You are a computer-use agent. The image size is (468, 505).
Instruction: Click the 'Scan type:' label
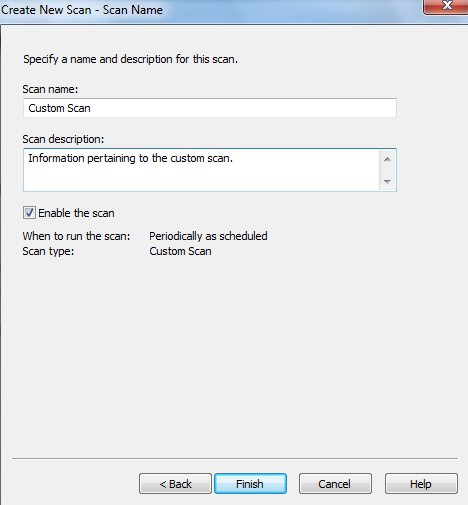click(x=48, y=251)
